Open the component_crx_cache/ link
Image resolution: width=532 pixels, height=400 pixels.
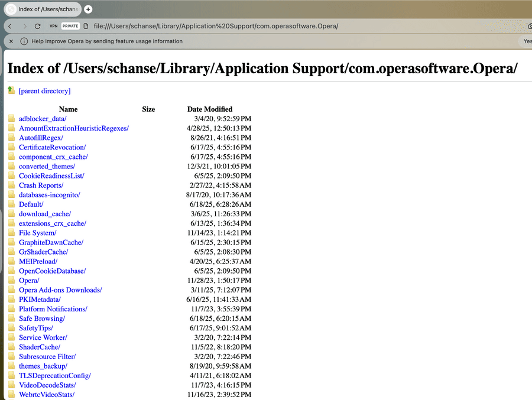pyautogui.click(x=53, y=157)
